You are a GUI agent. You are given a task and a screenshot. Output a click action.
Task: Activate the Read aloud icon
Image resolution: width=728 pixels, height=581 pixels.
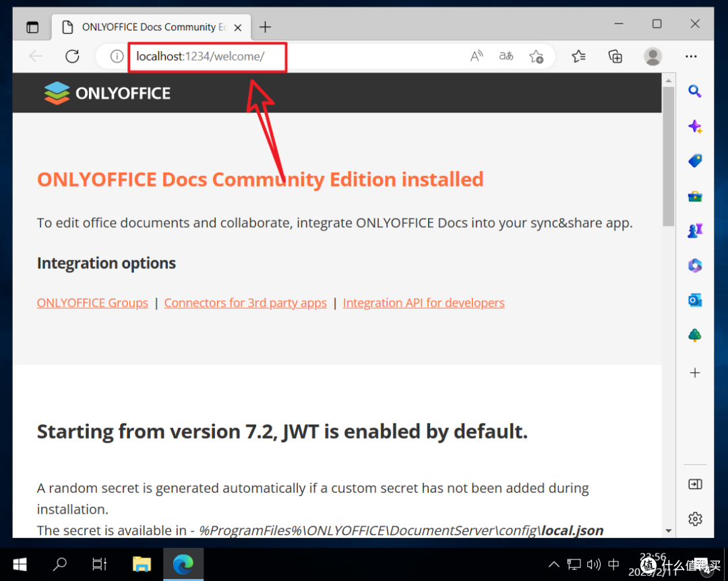[477, 57]
